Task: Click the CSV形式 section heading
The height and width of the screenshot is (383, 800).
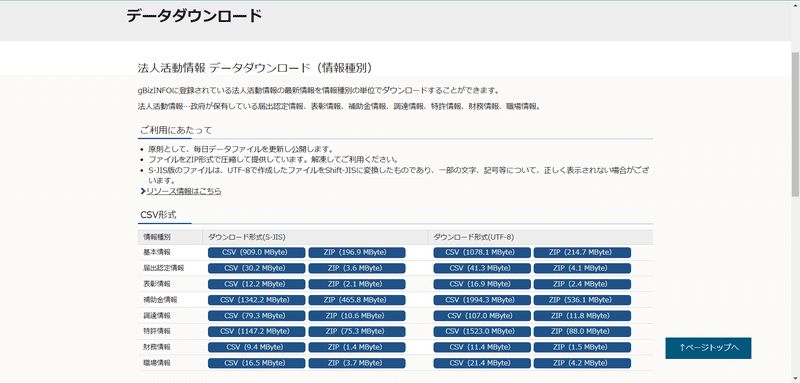Action: point(158,215)
